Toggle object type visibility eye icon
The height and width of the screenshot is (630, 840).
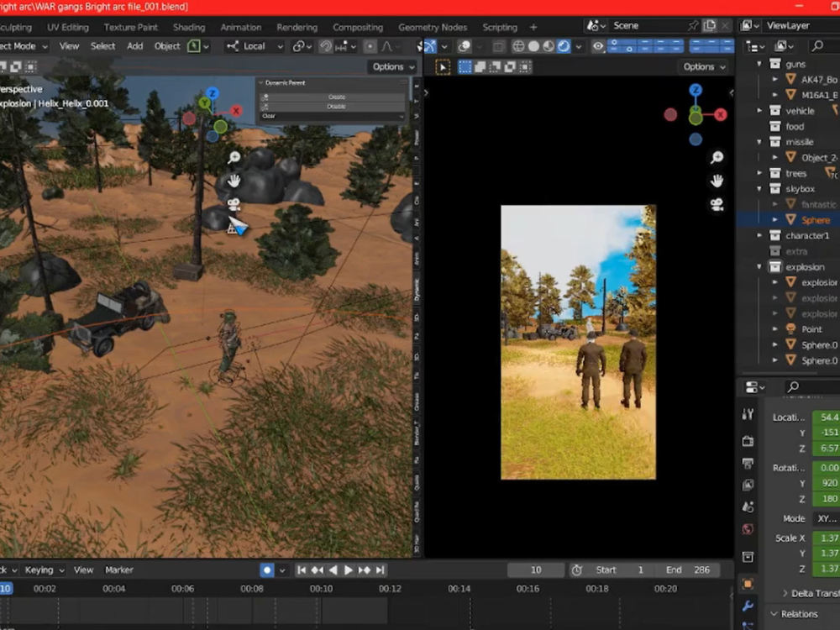point(598,46)
